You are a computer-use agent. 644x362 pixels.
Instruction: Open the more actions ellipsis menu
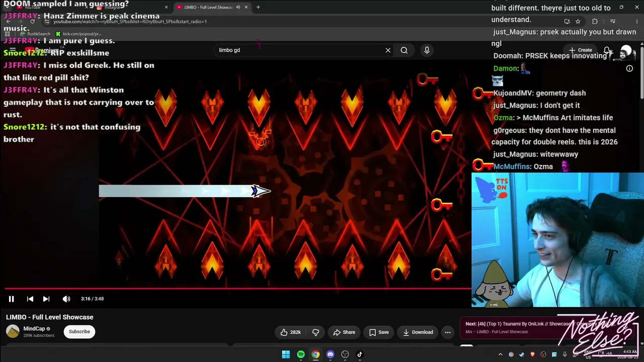coord(447,332)
